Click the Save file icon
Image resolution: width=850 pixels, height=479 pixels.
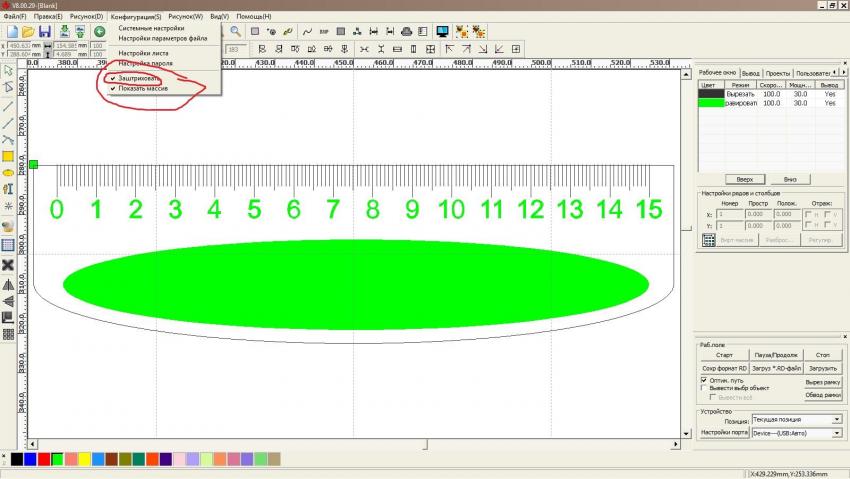(45, 32)
